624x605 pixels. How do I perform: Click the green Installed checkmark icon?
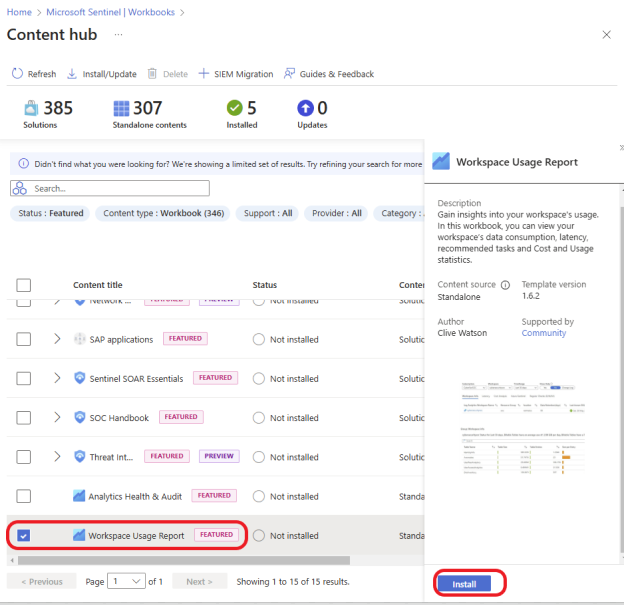[x=235, y=108]
